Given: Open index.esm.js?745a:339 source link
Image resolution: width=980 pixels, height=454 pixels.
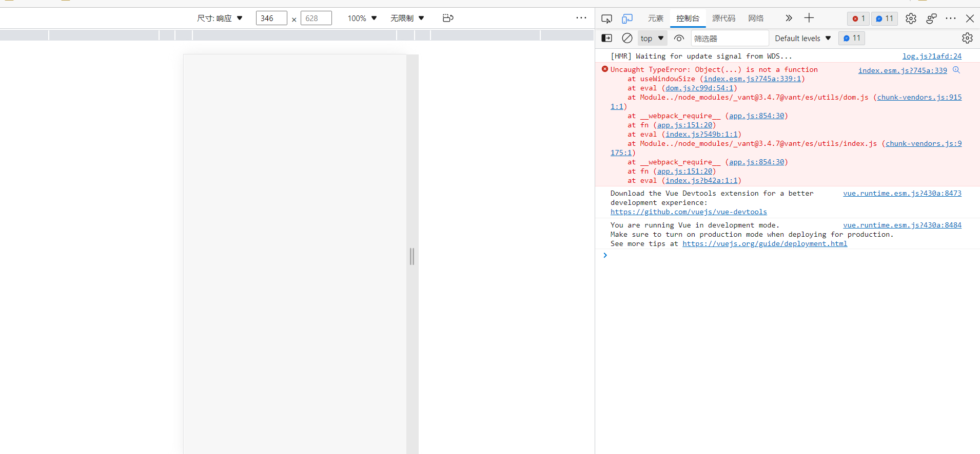Looking at the screenshot, I should click(x=903, y=70).
